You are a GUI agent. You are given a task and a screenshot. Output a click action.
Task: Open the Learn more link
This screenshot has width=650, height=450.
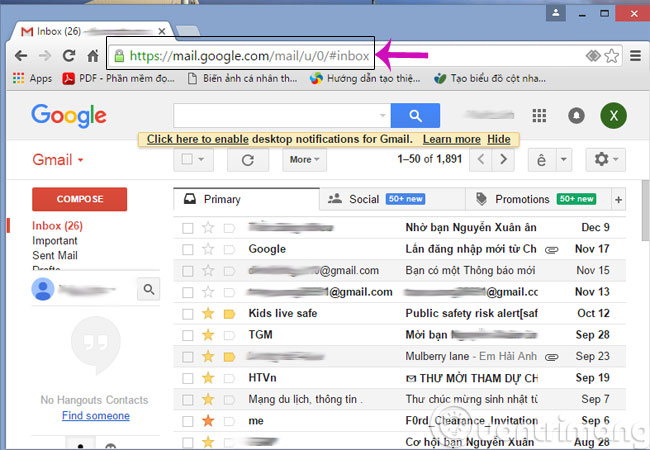[451, 139]
